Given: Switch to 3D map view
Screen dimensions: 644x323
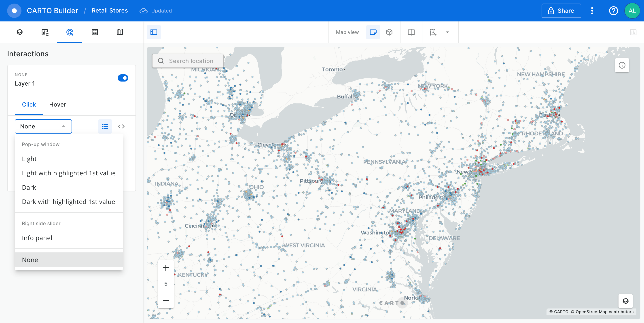Looking at the screenshot, I should pyautogui.click(x=389, y=32).
